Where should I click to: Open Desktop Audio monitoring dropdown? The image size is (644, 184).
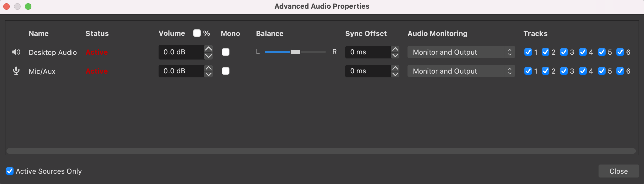tap(461, 52)
